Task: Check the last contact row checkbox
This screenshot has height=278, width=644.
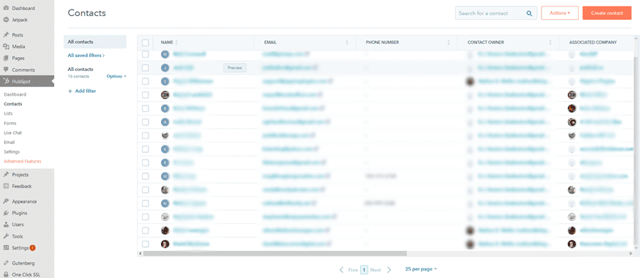Action: coord(146,244)
